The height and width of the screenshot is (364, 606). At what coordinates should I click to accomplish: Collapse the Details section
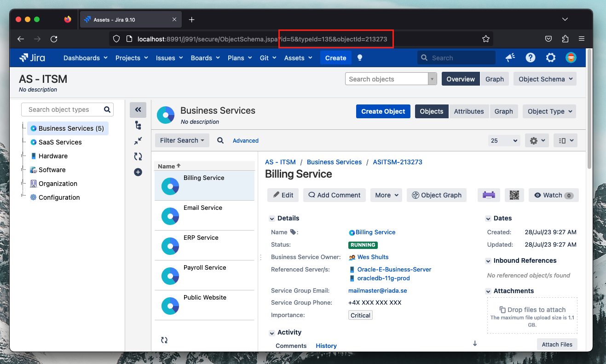point(271,218)
